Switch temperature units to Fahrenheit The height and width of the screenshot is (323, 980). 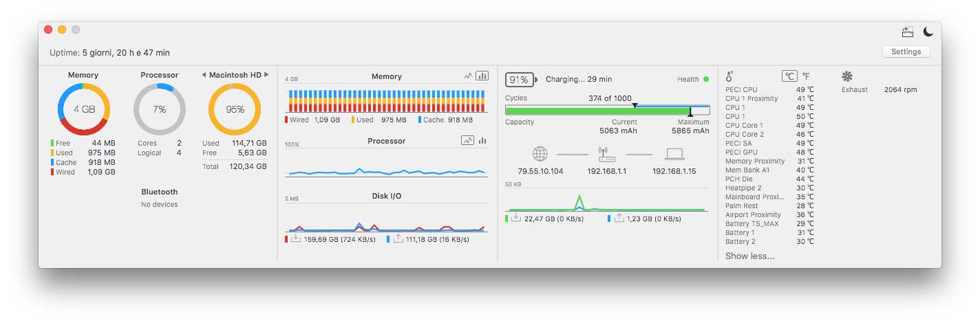806,76
